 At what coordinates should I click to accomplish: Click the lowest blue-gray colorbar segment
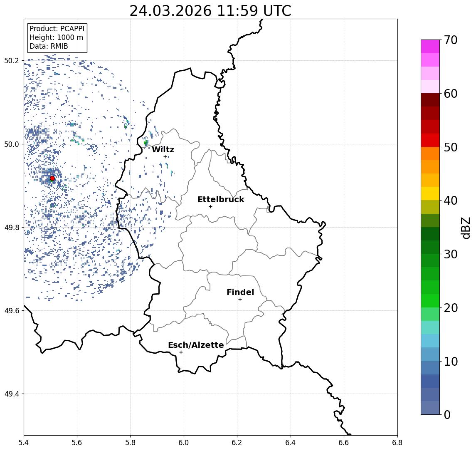click(x=430, y=408)
